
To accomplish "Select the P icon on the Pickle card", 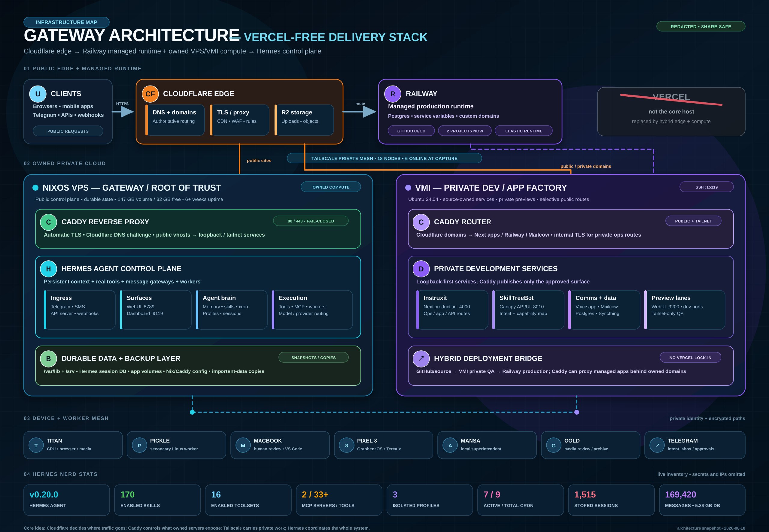I will (139, 445).
